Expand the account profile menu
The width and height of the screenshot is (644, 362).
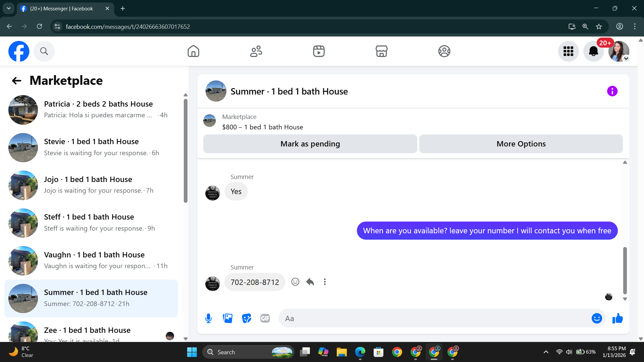[619, 51]
